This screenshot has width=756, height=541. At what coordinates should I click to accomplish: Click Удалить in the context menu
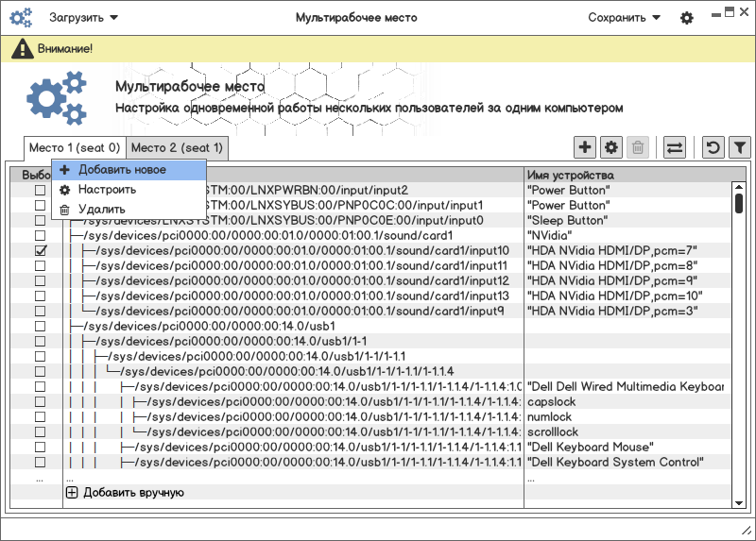click(101, 209)
